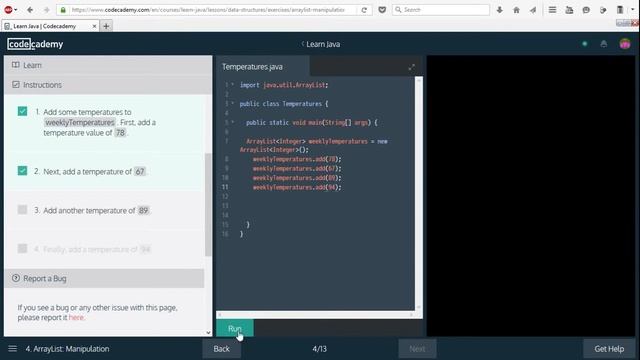
Task: Open a new browser tab with plus
Action: coord(106,26)
